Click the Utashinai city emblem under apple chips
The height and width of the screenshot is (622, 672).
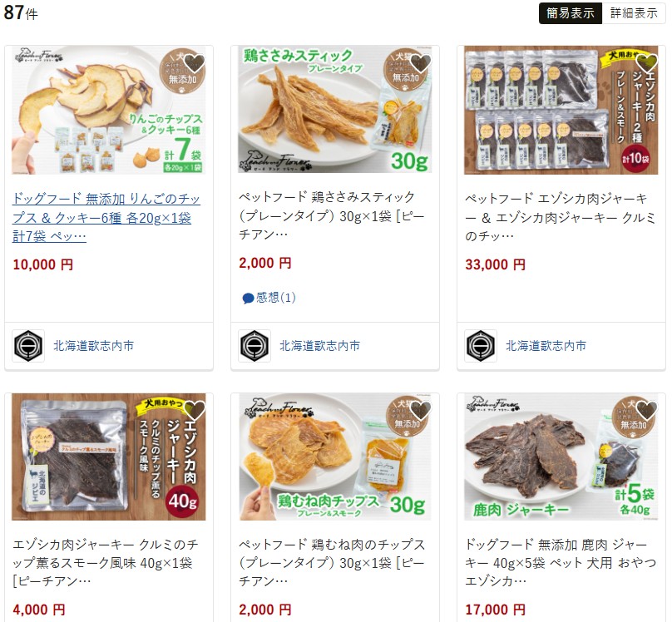point(28,346)
